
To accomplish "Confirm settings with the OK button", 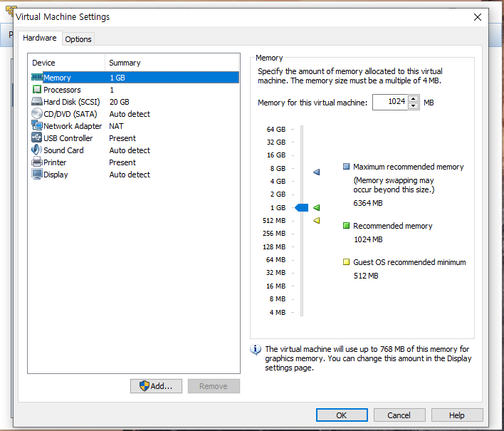I will pyautogui.click(x=342, y=415).
